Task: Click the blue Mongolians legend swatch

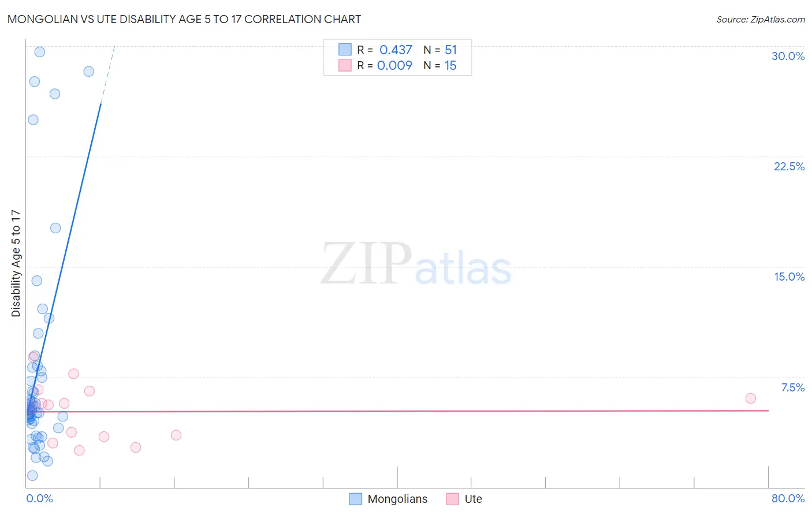Action: click(356, 499)
